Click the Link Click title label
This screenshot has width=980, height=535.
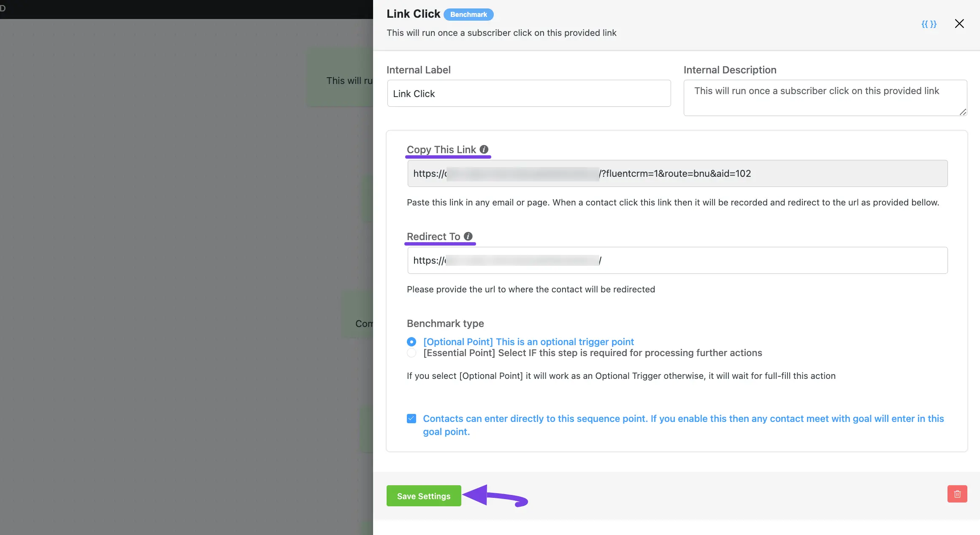tap(413, 13)
